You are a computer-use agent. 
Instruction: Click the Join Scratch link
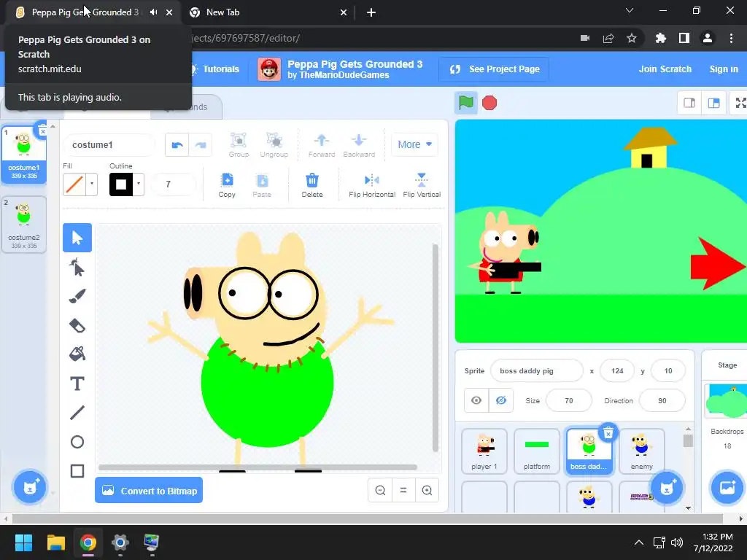click(x=665, y=69)
